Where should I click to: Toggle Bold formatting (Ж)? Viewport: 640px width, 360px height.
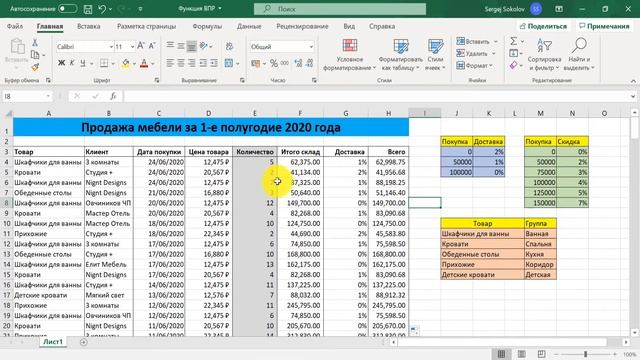[x=61, y=63]
